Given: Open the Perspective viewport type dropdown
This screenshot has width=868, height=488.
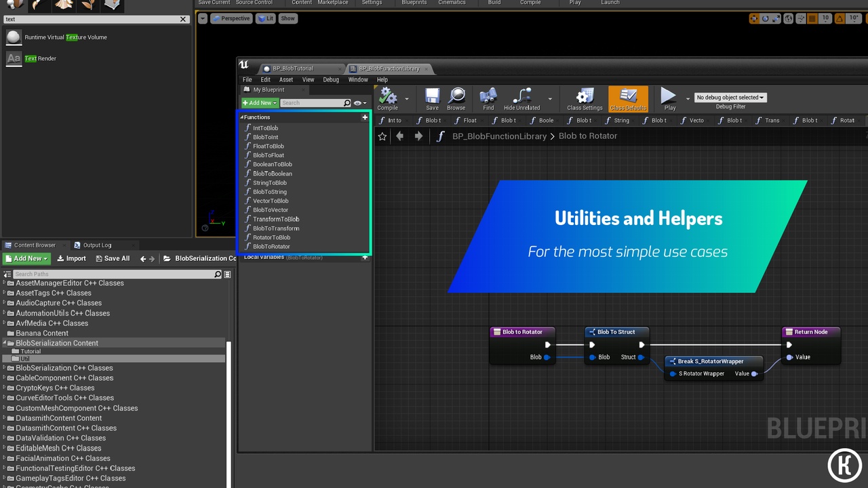Looking at the screenshot, I should tap(231, 18).
